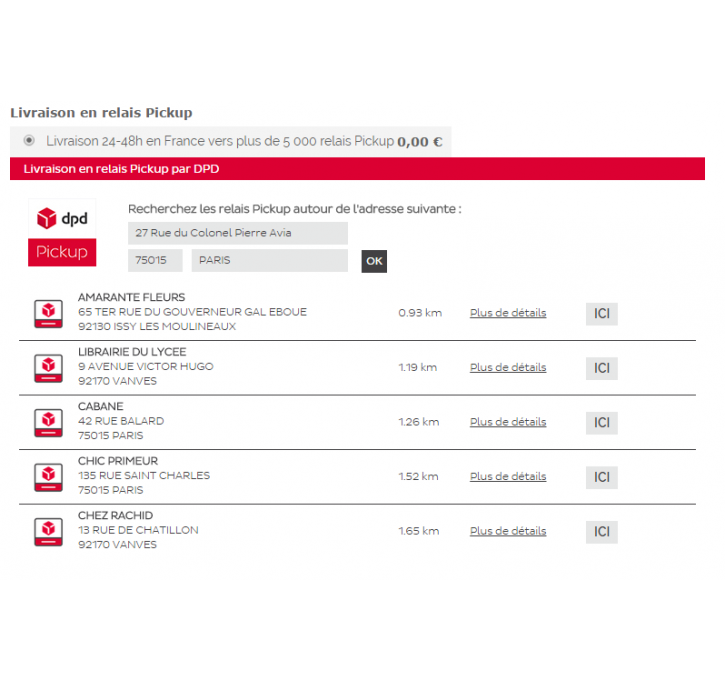Click the 92130 ISSY LES MOULINEAUX line

pos(157,327)
